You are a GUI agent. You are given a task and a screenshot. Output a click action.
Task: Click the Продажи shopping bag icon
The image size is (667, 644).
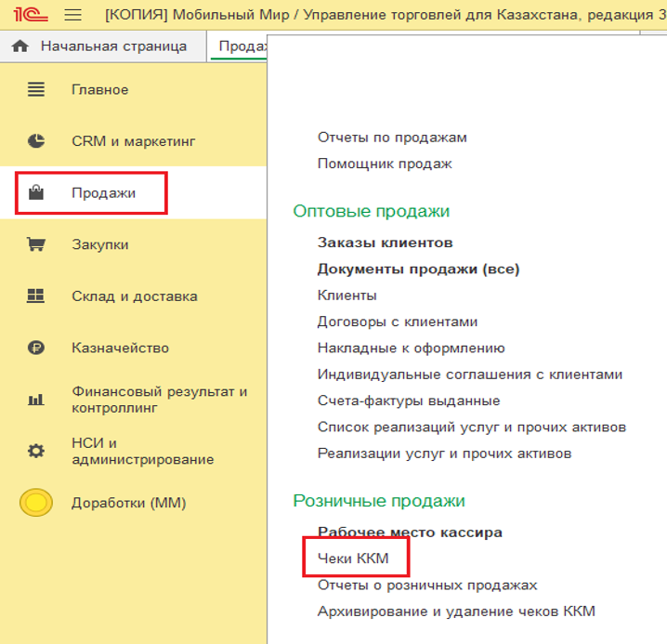tap(36, 192)
